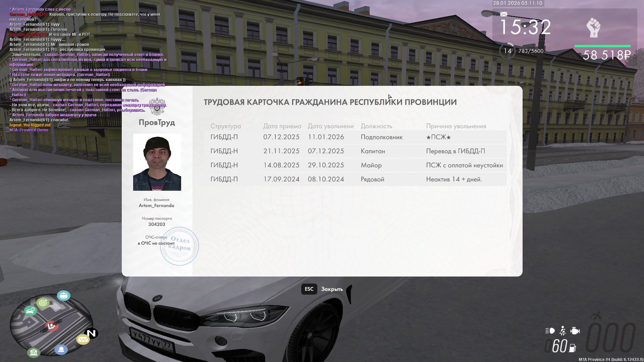This screenshot has height=362, width=644.
Task: Click the yellow taxi minimap marker
Action: 83,340
